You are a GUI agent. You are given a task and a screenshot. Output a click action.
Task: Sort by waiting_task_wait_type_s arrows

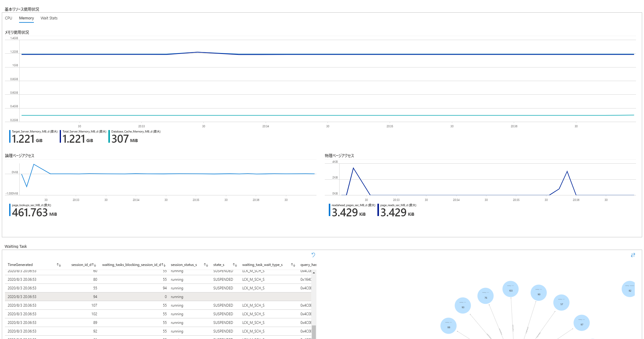tap(293, 265)
